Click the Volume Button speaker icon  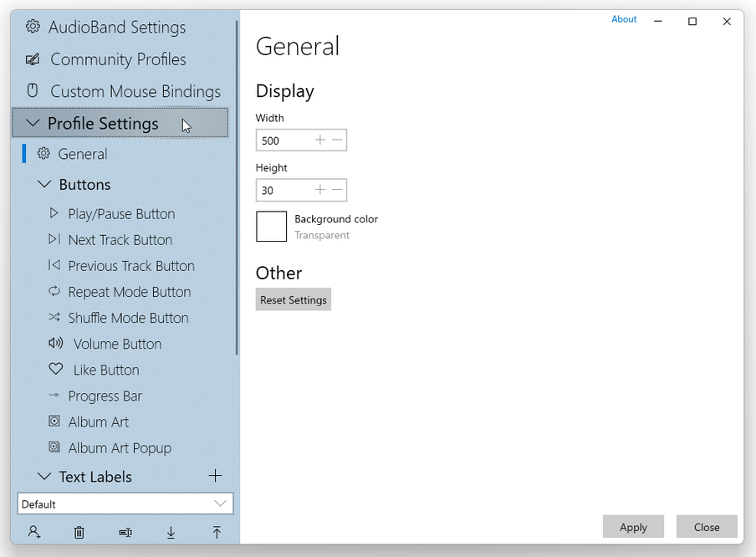(56, 343)
